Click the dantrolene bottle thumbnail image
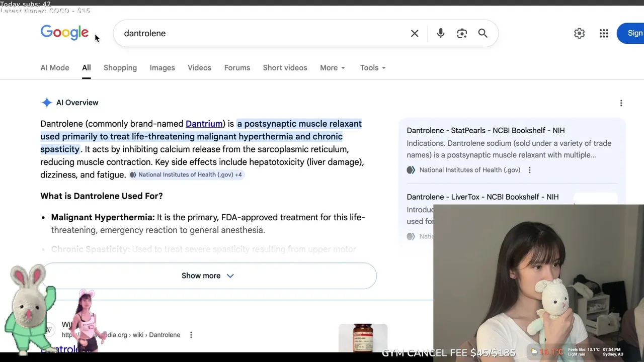Viewport: 644px width, 362px height. (x=363, y=338)
